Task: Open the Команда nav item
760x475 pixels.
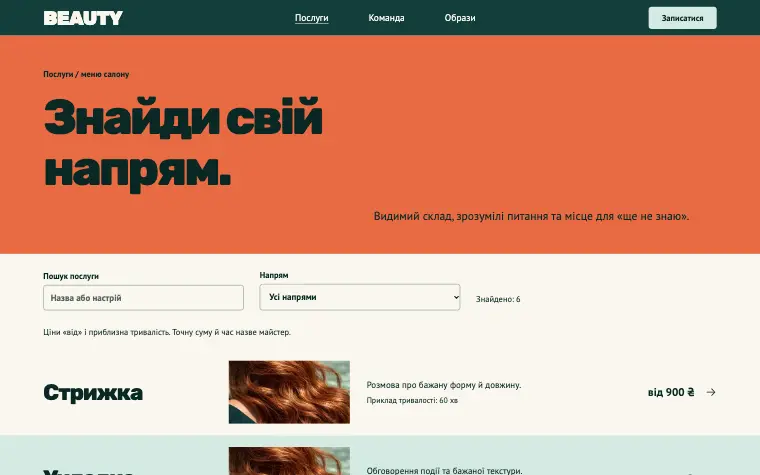Action: 386,18
